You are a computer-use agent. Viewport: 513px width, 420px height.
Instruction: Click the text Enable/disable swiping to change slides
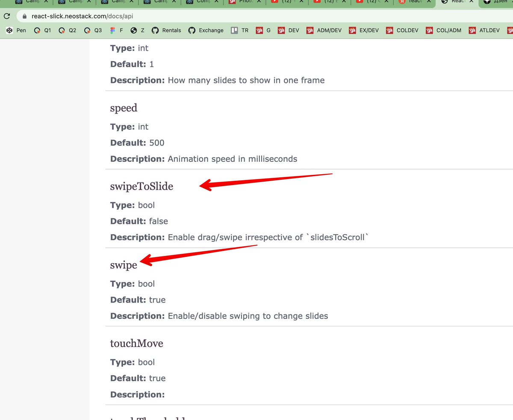(x=248, y=316)
